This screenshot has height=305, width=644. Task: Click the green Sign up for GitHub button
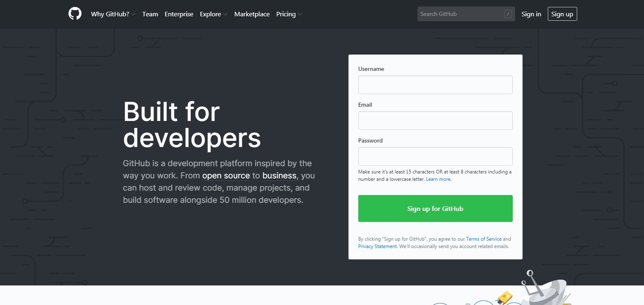click(435, 208)
